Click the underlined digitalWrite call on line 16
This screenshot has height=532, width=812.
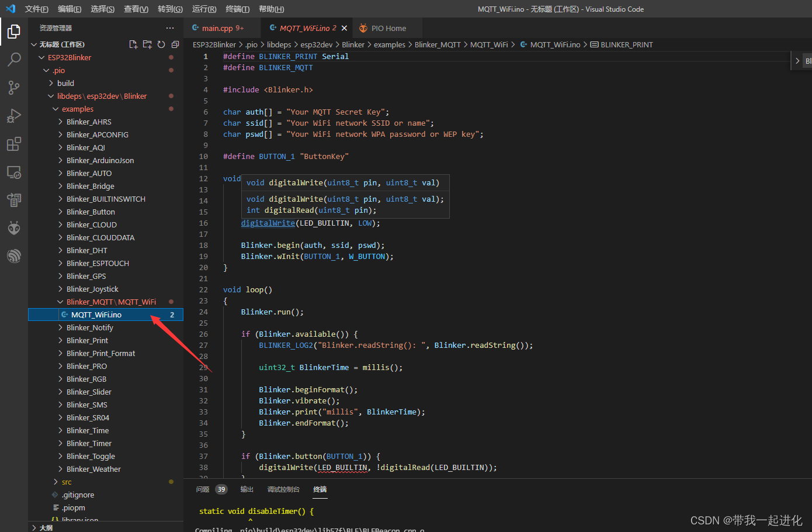268,223
